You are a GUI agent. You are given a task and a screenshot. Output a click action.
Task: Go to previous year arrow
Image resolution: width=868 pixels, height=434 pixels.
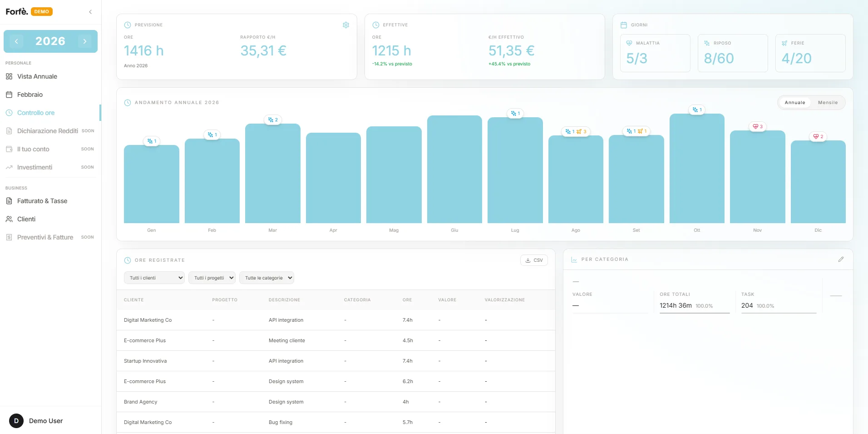click(x=16, y=41)
